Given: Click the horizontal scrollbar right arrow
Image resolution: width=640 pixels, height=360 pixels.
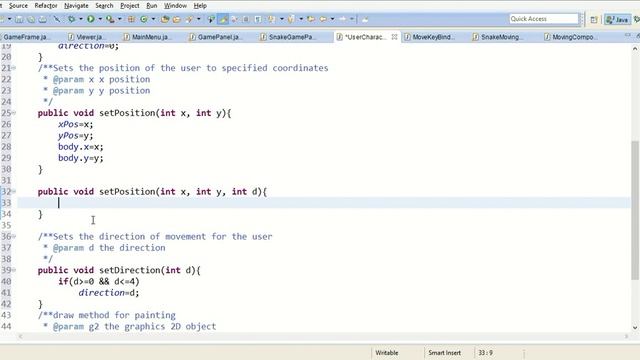Looking at the screenshot, I should pos(627,336).
